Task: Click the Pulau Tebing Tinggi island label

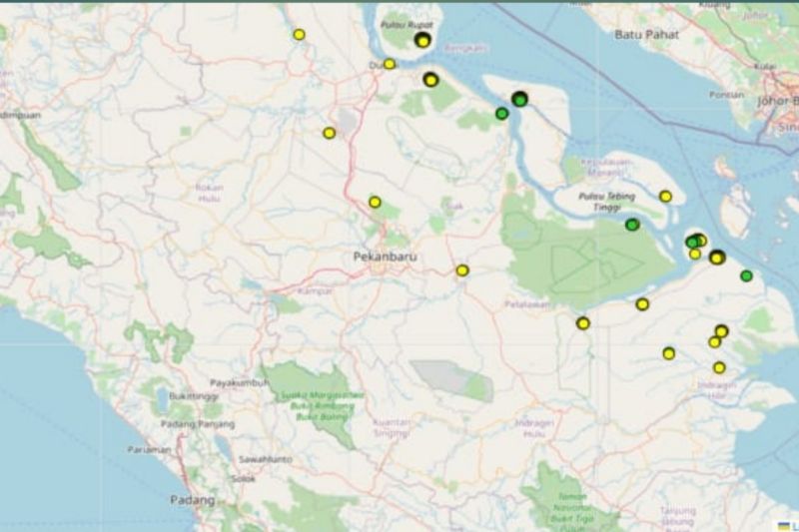Action: pos(606,203)
